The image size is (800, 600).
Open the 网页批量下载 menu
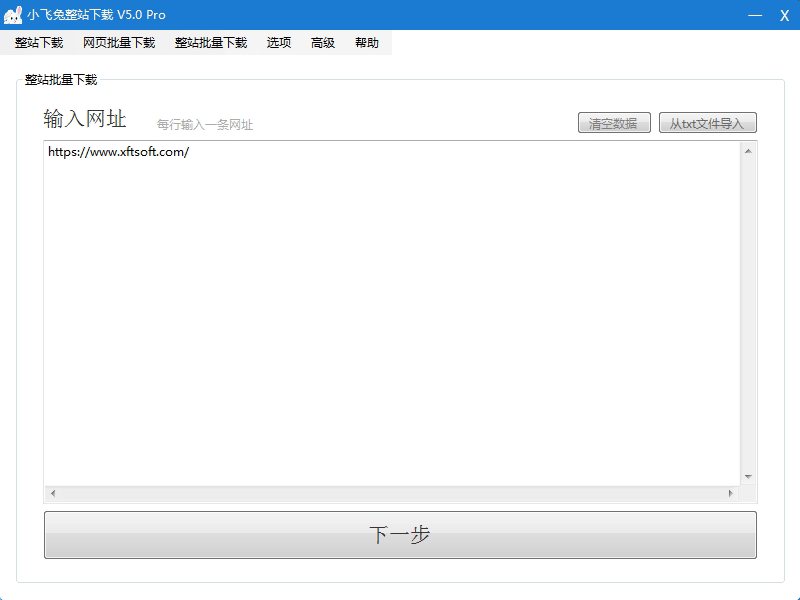tap(119, 43)
